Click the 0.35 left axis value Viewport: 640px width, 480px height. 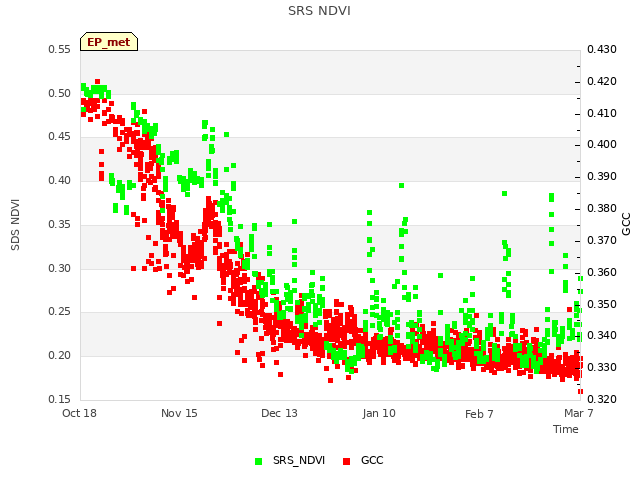point(59,224)
